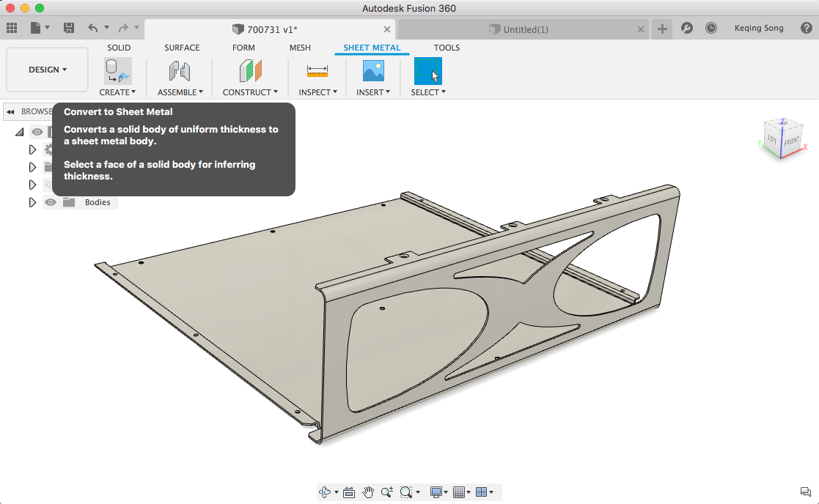Open the Data Panel grid icon
Viewport: 819px width, 504px height.
pos(12,28)
